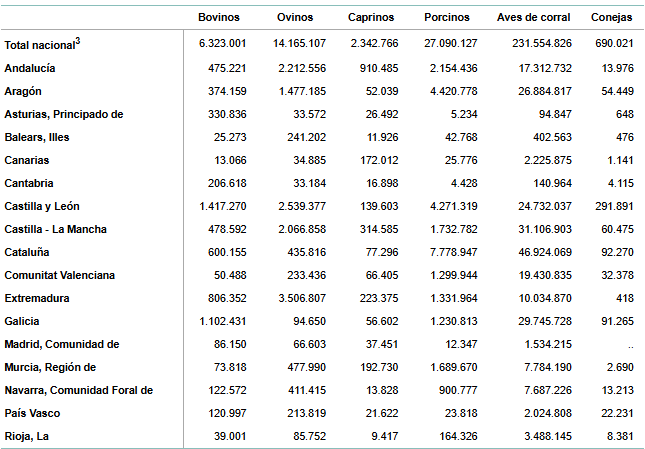Click the Total nacional Bovinos value 6.323.001
Screen dimensions: 645x449
pyautogui.click(x=223, y=44)
